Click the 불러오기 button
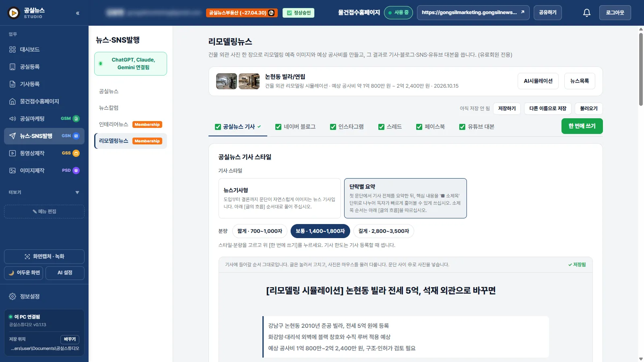644x362 pixels. coord(589,109)
